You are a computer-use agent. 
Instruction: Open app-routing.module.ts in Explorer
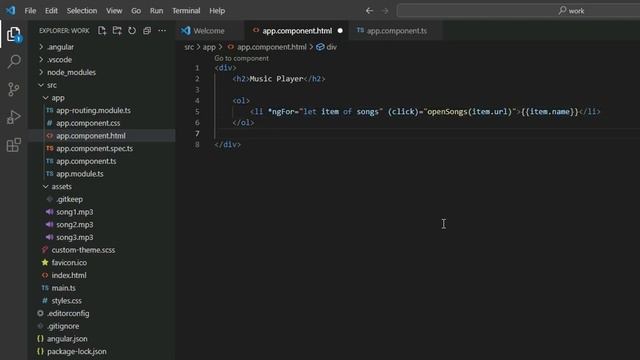pyautogui.click(x=93, y=111)
